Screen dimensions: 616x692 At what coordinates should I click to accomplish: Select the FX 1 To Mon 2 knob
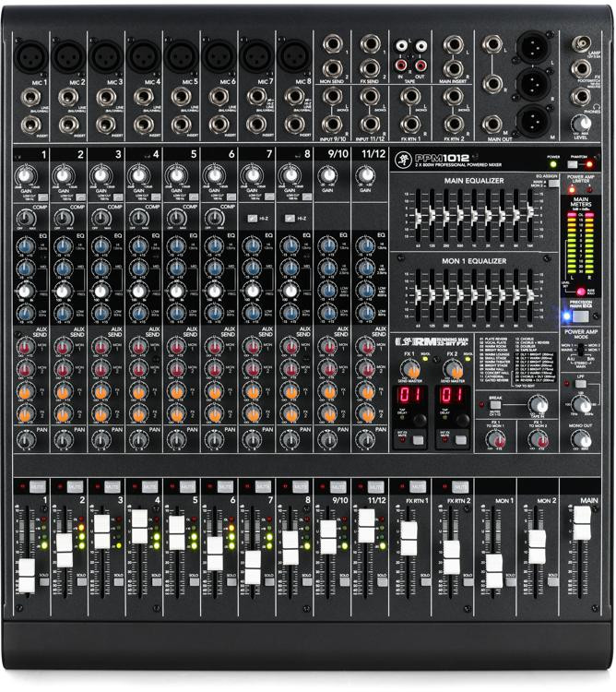[538, 440]
